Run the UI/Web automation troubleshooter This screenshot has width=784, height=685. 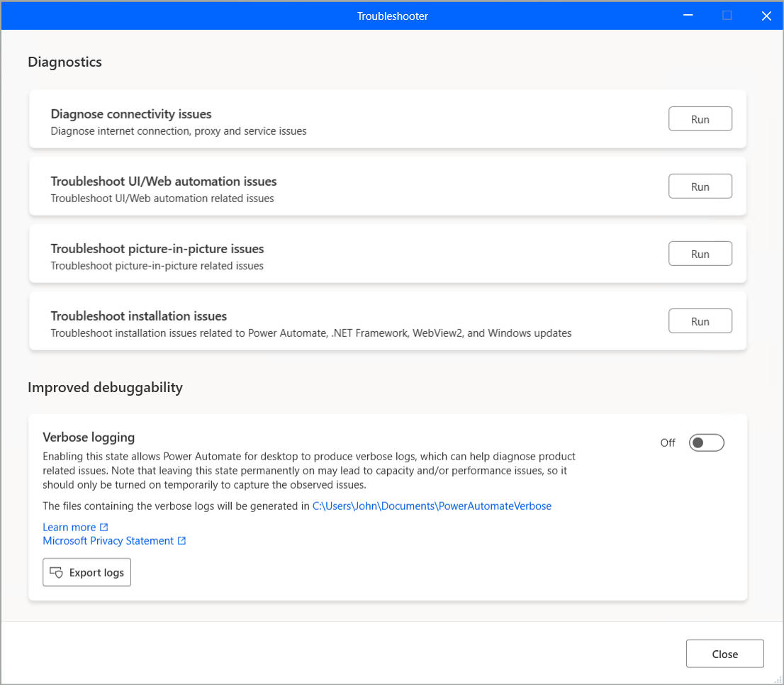click(x=700, y=186)
